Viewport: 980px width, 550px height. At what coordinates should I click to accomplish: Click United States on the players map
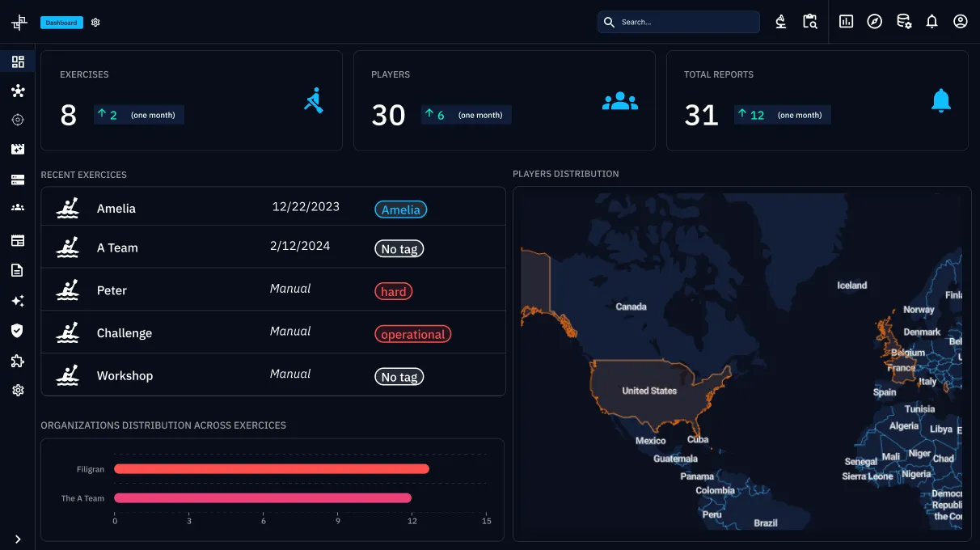[x=648, y=391]
